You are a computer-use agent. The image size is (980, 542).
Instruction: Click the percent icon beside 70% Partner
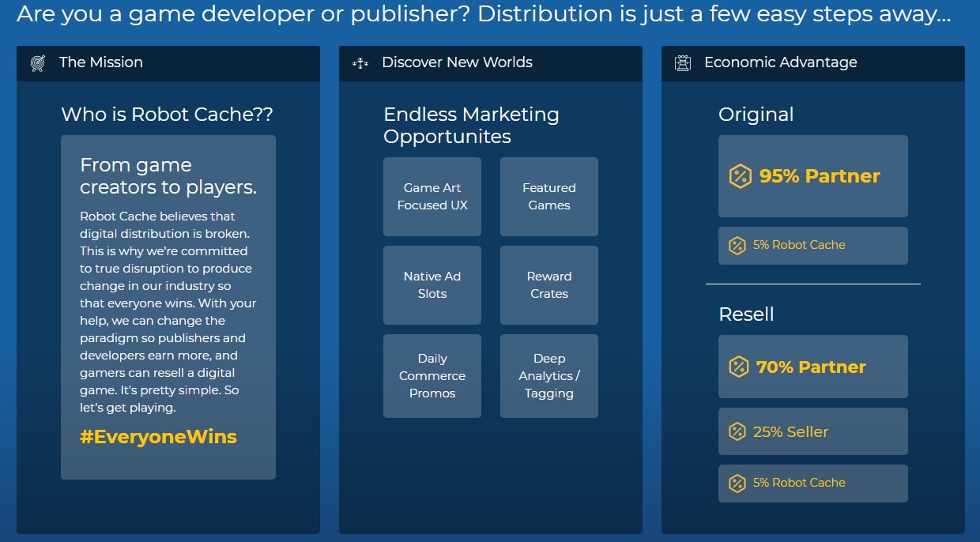[738, 367]
